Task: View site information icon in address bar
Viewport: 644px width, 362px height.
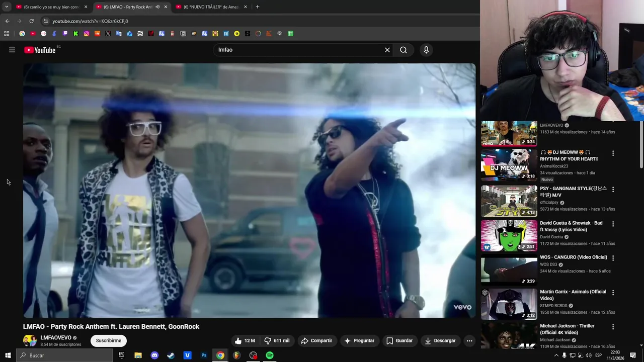Action: (46, 21)
